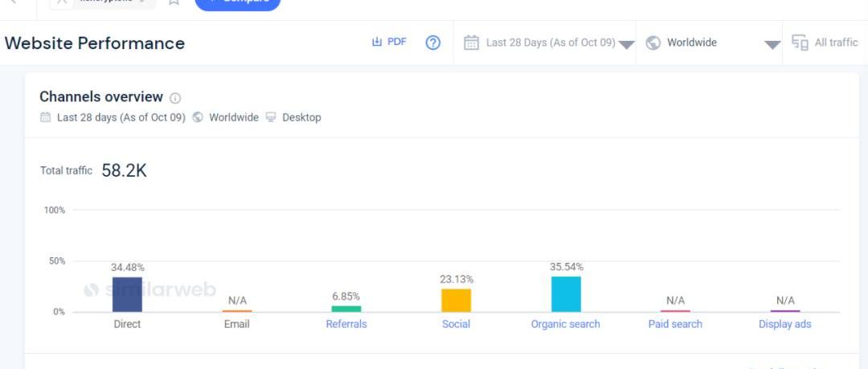Click the globe icon in country filter
Image resolution: width=868 pixels, height=369 pixels.
[653, 43]
